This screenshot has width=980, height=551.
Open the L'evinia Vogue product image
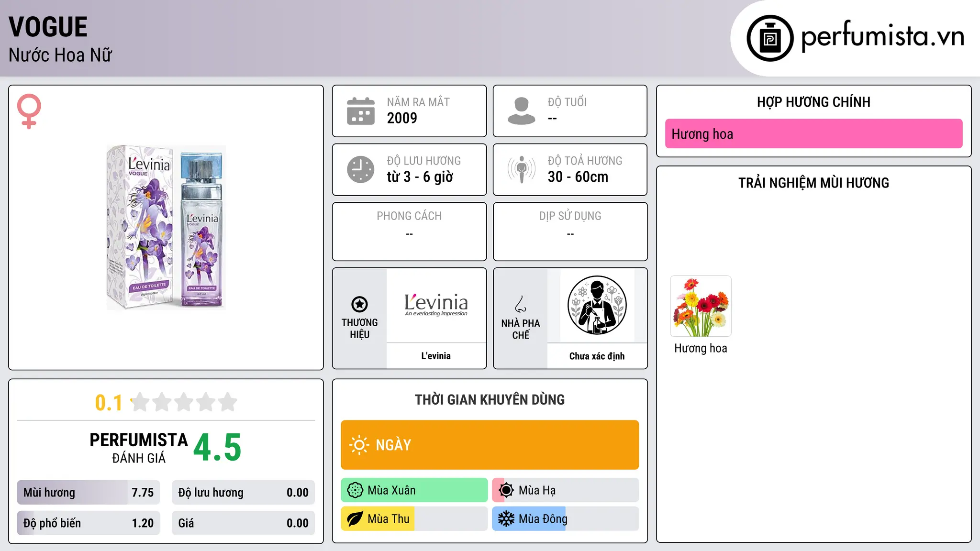tap(166, 228)
